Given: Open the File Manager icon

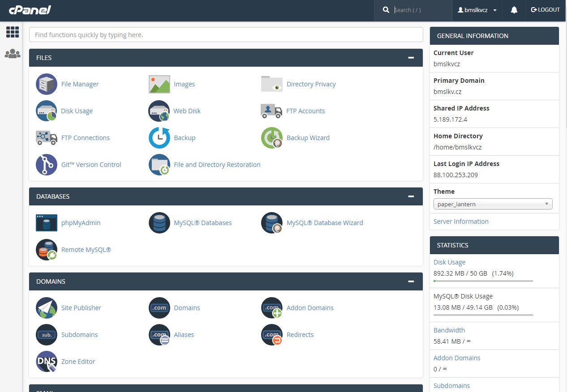Looking at the screenshot, I should click(x=47, y=84).
